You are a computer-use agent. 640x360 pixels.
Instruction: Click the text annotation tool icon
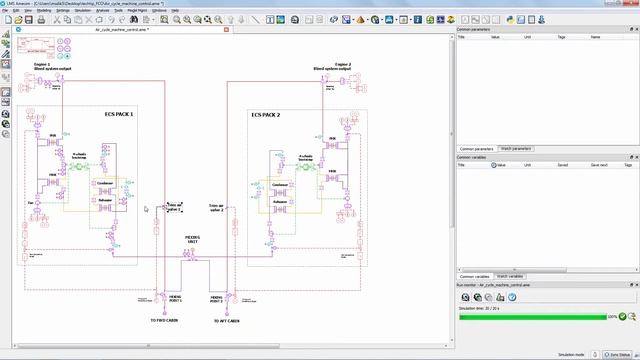270,20
